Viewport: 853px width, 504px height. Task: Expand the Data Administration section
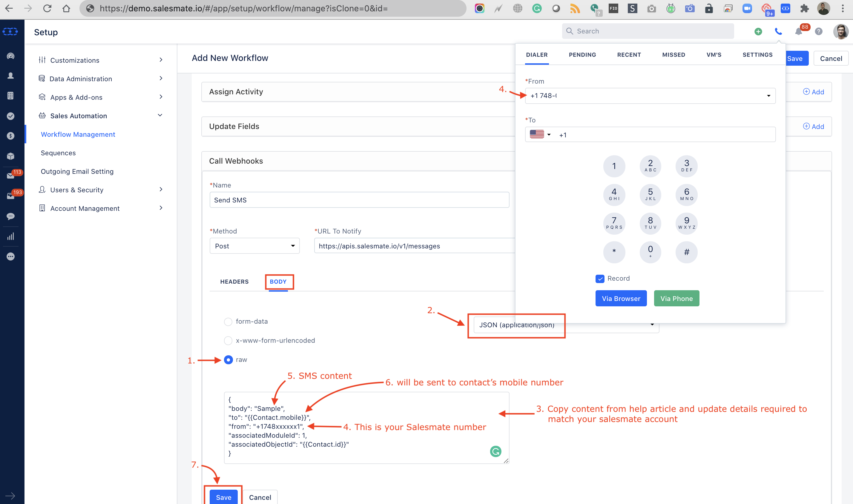(101, 79)
